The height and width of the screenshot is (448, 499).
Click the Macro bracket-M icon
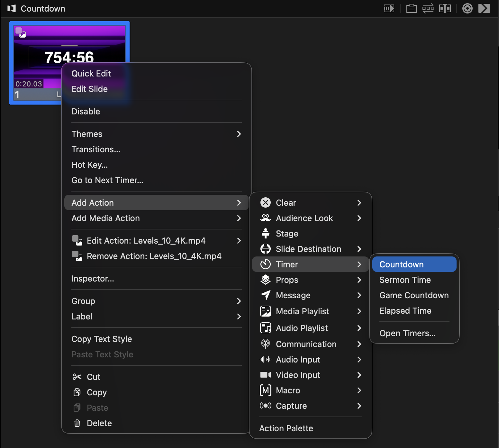tap(266, 390)
